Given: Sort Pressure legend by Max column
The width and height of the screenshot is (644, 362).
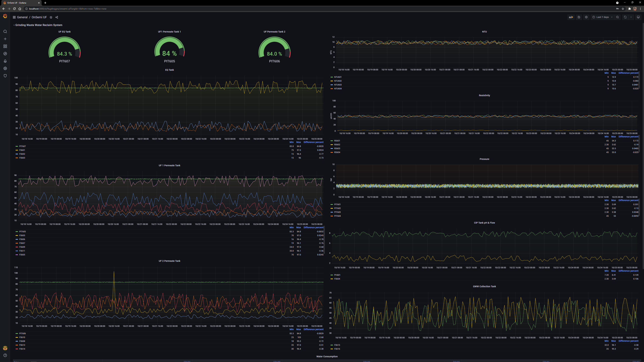Looking at the screenshot, I should pyautogui.click(x=613, y=200).
